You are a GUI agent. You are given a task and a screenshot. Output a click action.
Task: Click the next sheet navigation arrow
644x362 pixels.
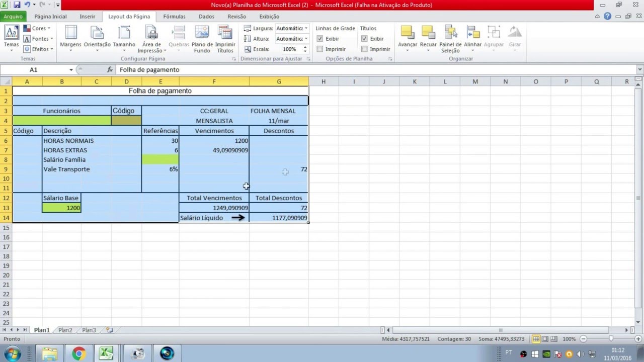click(19, 330)
